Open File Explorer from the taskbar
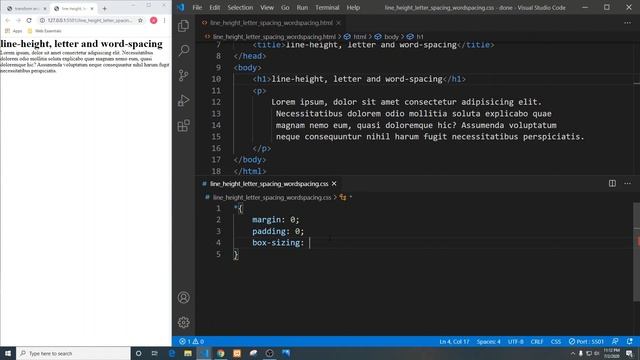This screenshot has height=360, width=640. point(188,353)
